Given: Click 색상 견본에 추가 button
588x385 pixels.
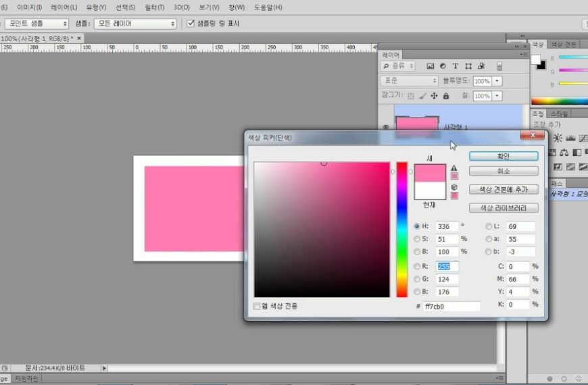Looking at the screenshot, I should pyautogui.click(x=504, y=189).
